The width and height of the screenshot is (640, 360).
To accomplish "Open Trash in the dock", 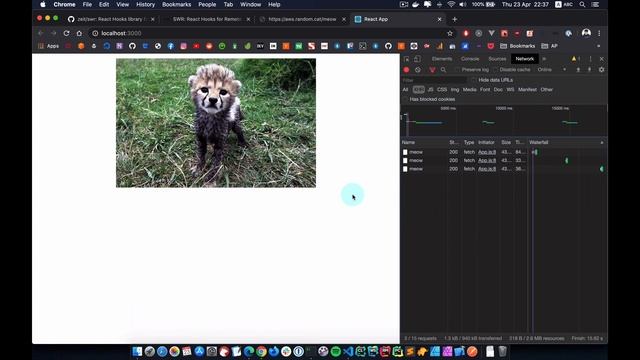I will click(x=502, y=351).
